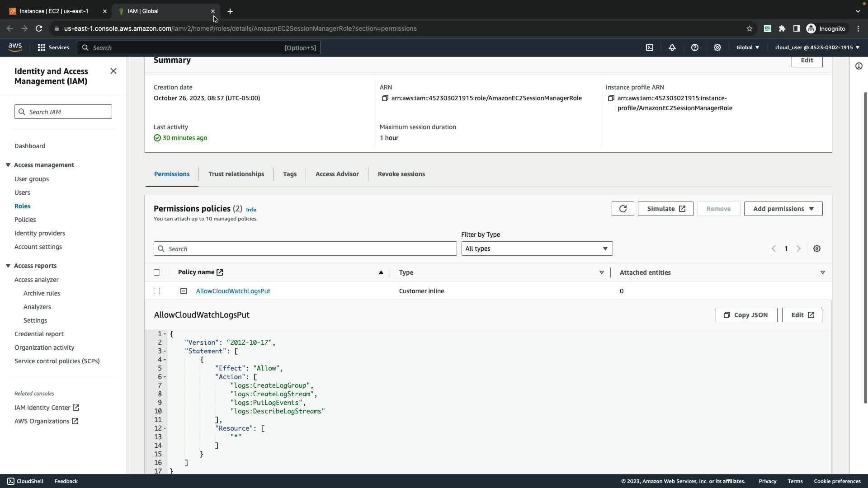
Task: Open the Services grid menu
Action: (42, 47)
